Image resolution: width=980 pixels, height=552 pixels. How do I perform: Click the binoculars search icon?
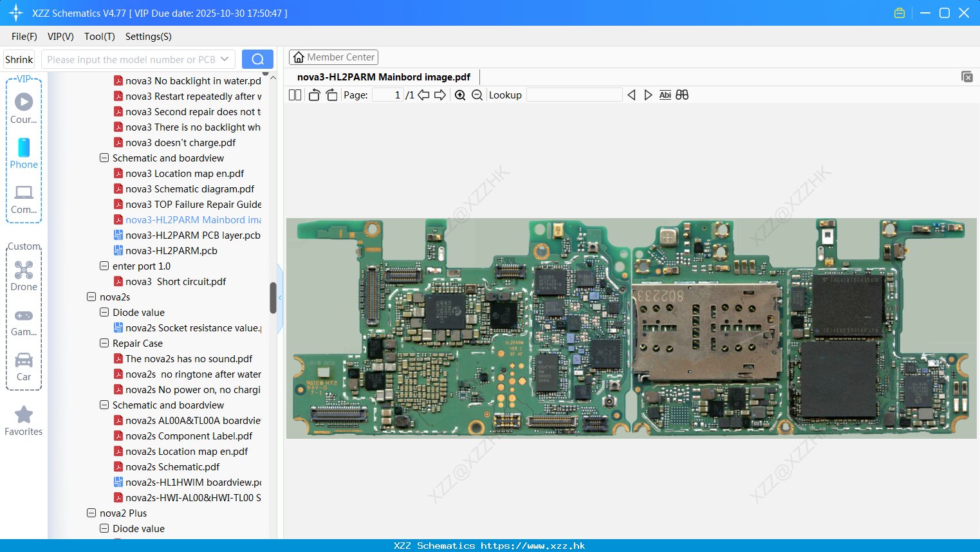coord(682,95)
